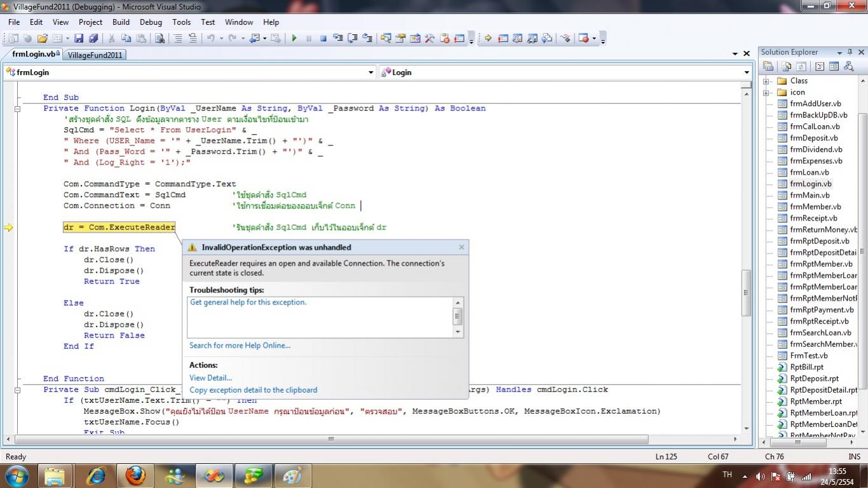Viewport: 868px width, 488px height.
Task: Open Firefox from the Windows taskbar
Action: [135, 475]
